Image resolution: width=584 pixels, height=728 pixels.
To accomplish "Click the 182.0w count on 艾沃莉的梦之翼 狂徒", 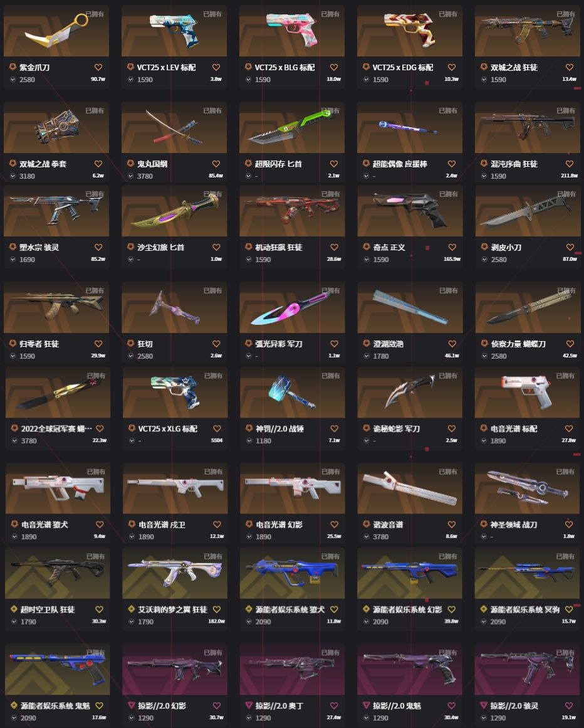I will 217,621.
